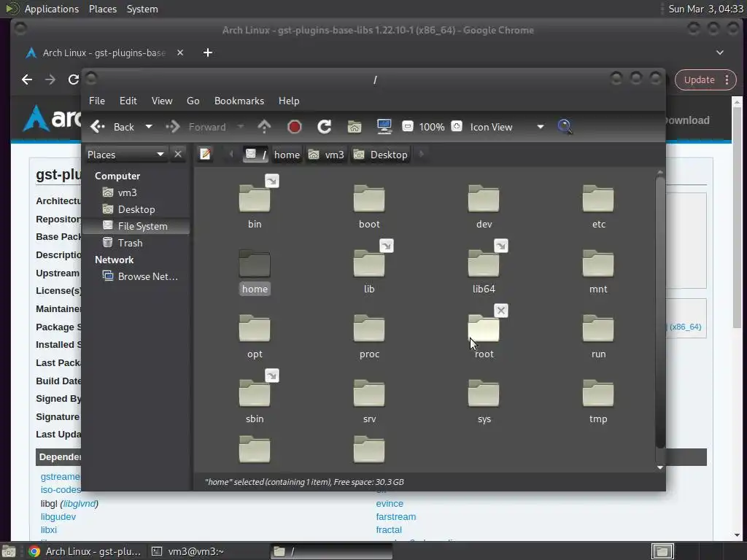Expand Chrome tab search chevron
This screenshot has height=560, width=747.
coord(720,52)
